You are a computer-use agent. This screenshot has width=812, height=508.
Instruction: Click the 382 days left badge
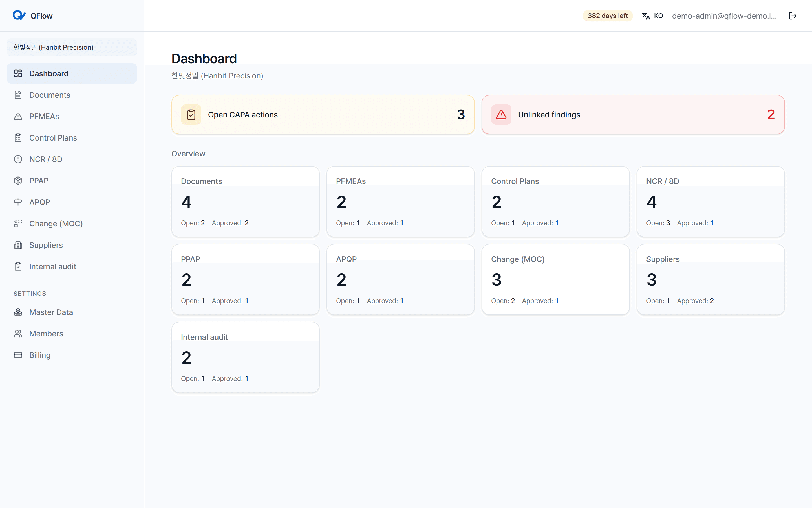pos(607,16)
